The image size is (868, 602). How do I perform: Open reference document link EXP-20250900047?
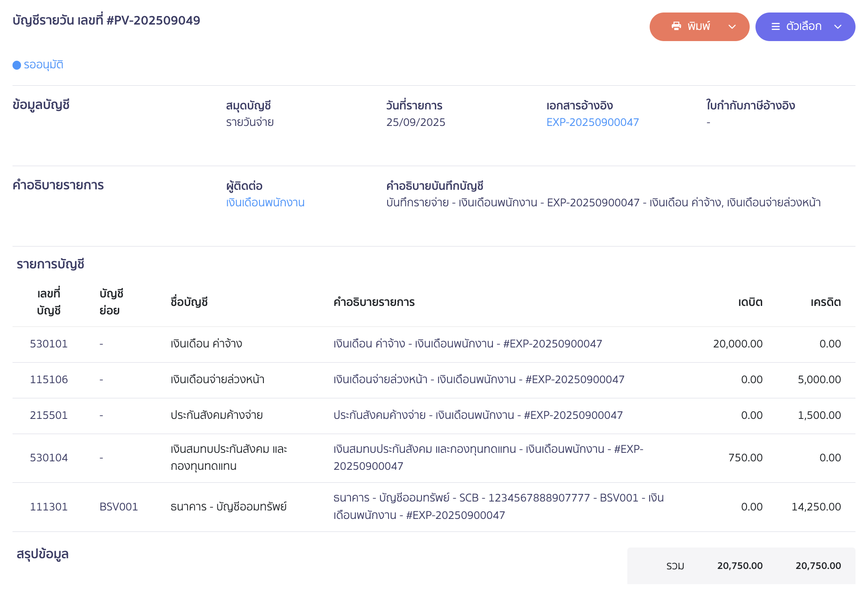click(592, 122)
